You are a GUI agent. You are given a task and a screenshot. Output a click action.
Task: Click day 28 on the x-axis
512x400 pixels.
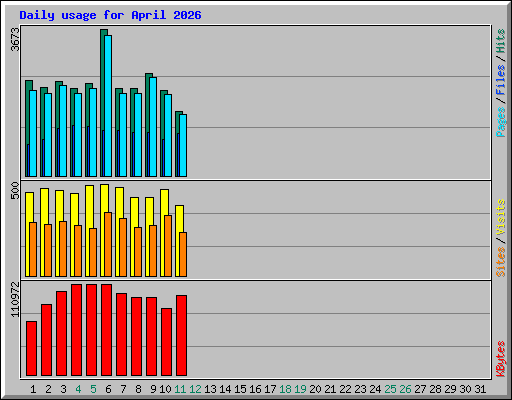tap(435, 389)
